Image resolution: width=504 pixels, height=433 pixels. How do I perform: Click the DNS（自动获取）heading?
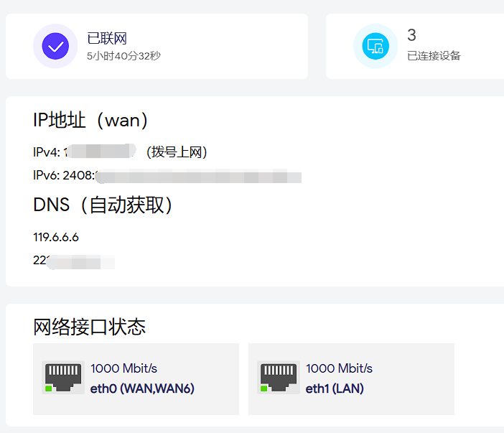point(103,205)
